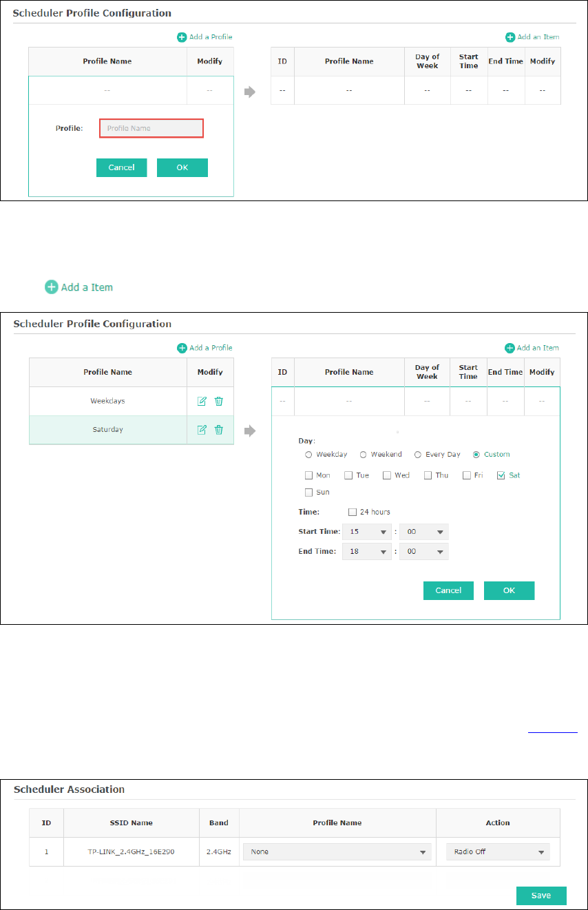
Task: Delete the Weekdays profile using its trash icon
Action: click(x=218, y=401)
